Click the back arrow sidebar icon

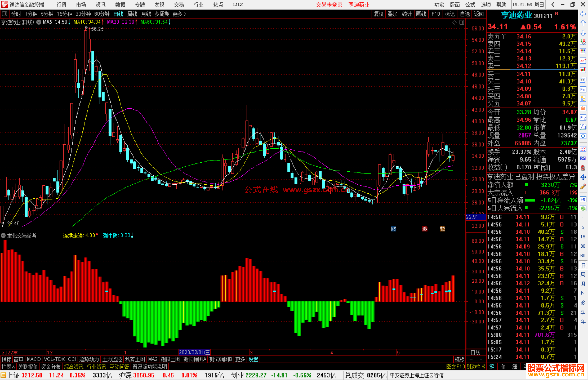point(583,14)
